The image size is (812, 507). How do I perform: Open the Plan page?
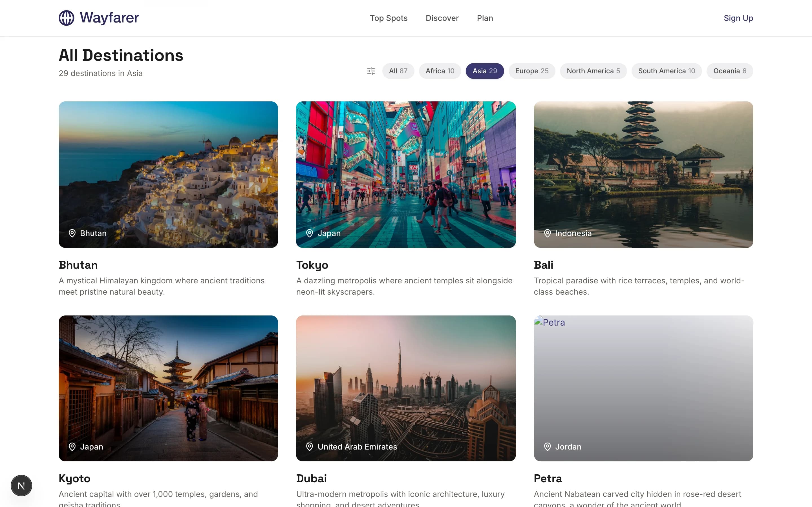tap(485, 18)
